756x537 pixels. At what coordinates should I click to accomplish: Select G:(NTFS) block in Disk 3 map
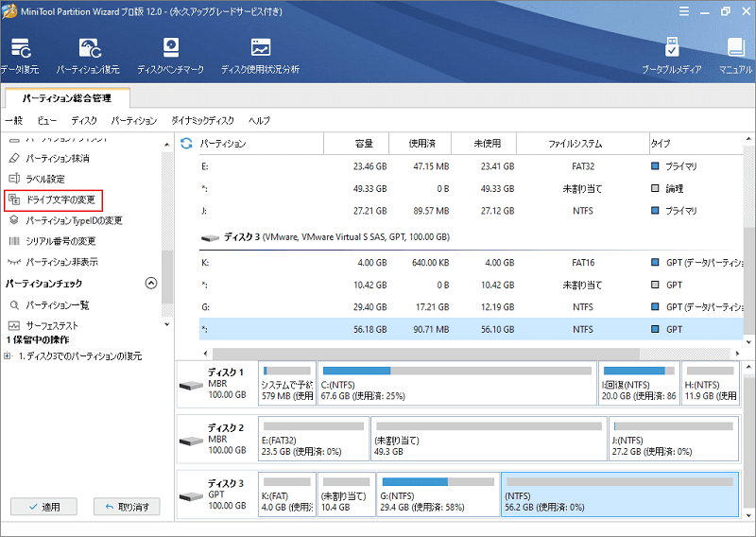(x=438, y=494)
